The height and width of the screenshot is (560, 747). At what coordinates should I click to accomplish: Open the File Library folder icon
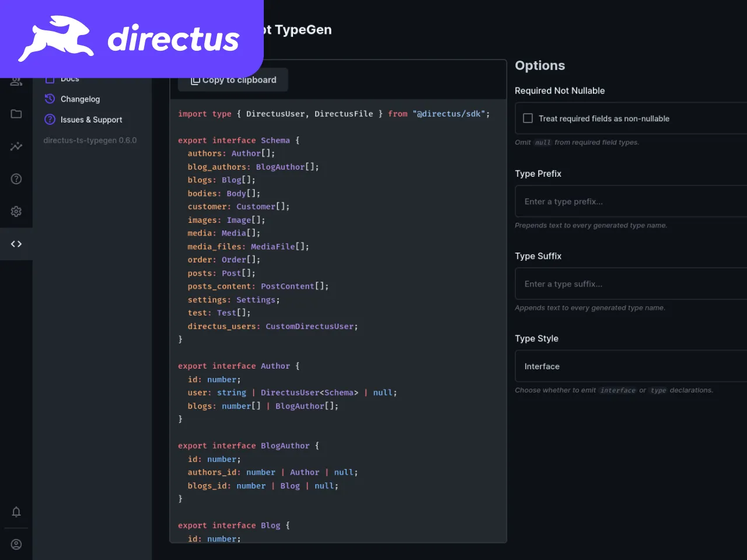pyautogui.click(x=16, y=114)
